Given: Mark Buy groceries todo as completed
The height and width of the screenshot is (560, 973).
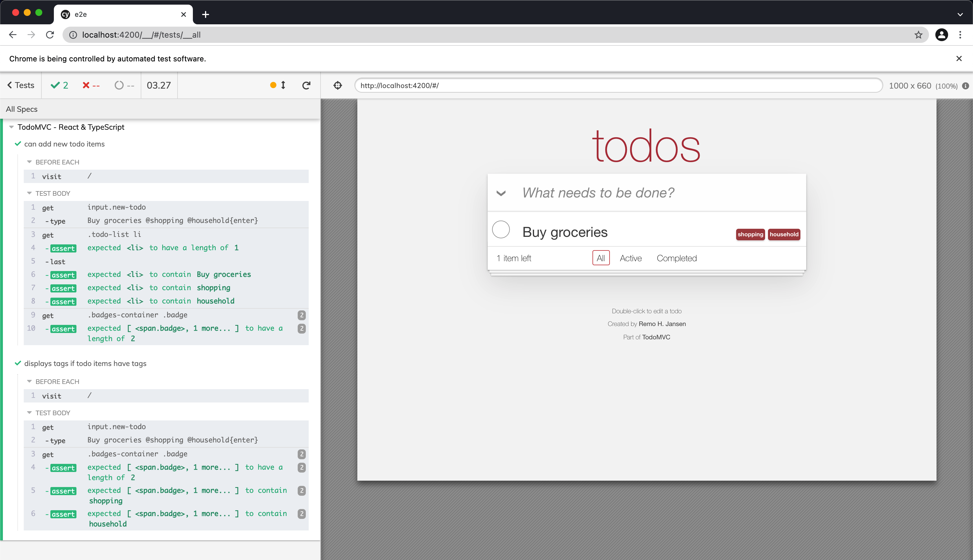Looking at the screenshot, I should pos(501,229).
